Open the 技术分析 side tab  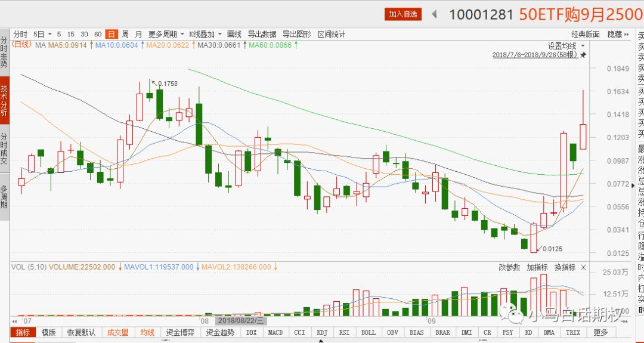4,100
